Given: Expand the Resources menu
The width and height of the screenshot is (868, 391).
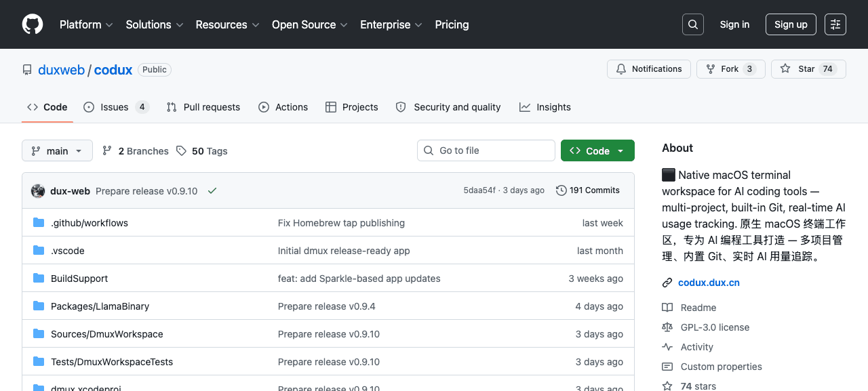Looking at the screenshot, I should (227, 24).
